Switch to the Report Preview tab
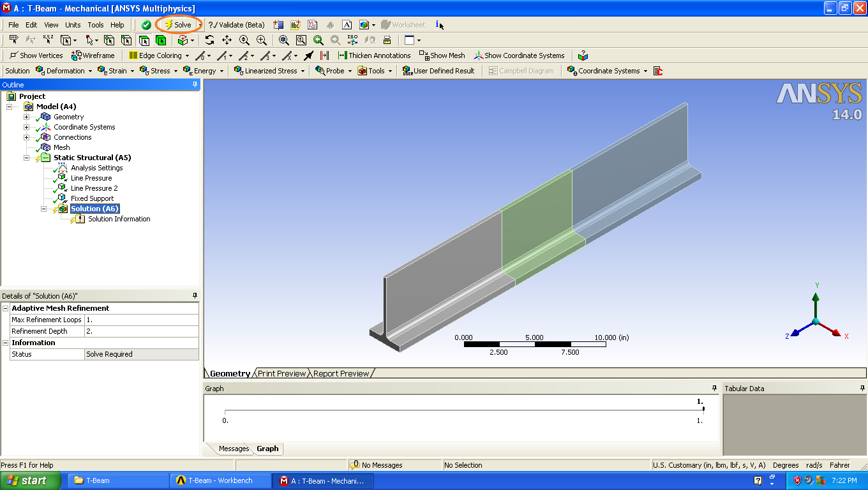This screenshot has height=490, width=868. (x=341, y=373)
